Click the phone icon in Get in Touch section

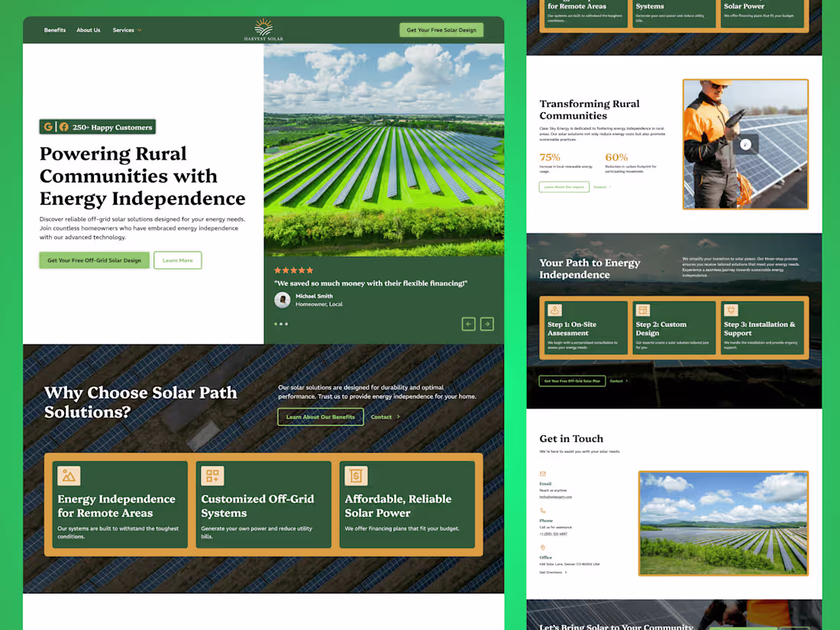click(543, 510)
